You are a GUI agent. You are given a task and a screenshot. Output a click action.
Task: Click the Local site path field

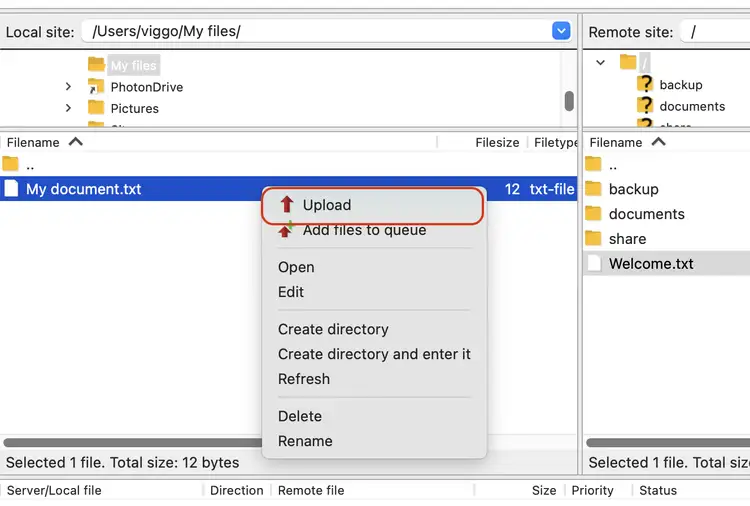point(316,32)
